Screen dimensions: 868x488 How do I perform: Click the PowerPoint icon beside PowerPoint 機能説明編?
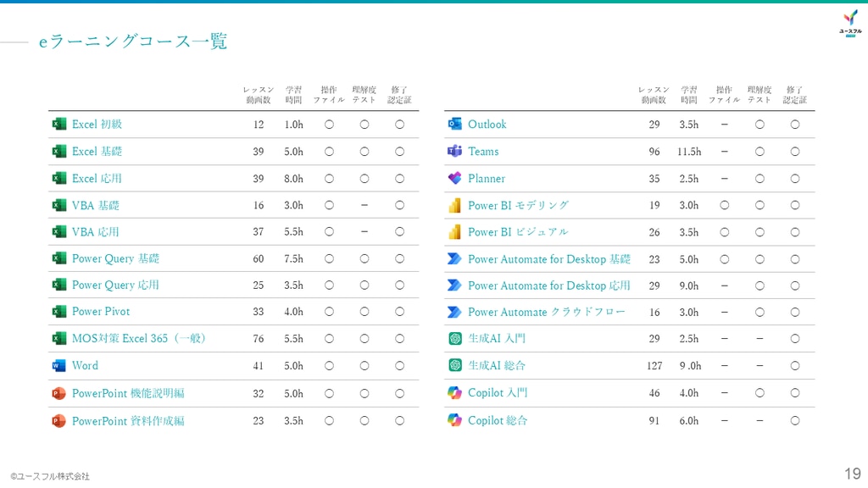58,393
